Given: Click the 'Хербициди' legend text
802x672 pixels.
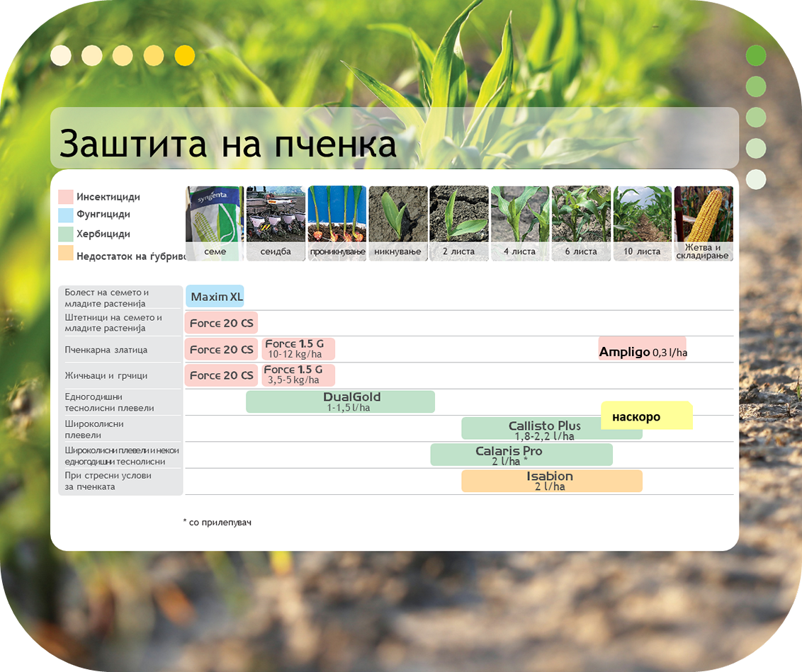Looking at the screenshot, I should pyautogui.click(x=103, y=234).
